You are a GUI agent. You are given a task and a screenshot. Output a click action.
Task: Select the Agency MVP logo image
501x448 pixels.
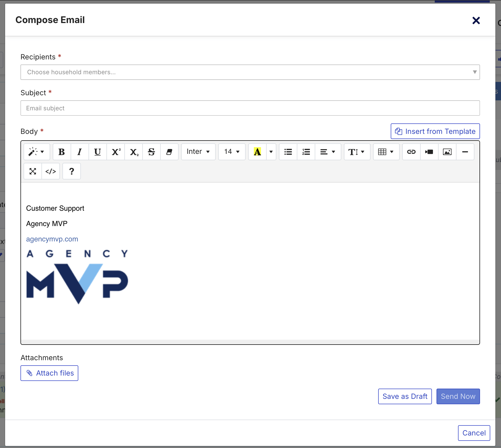pos(77,277)
